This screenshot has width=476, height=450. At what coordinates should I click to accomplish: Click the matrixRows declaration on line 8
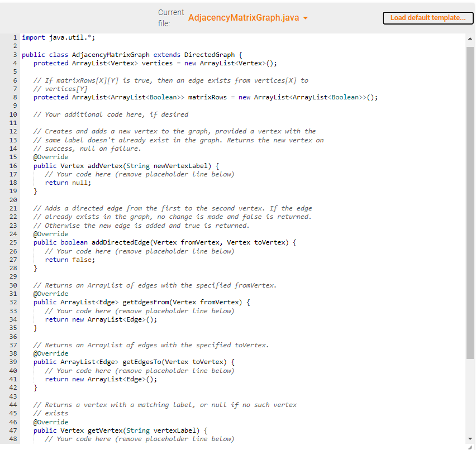point(206,97)
